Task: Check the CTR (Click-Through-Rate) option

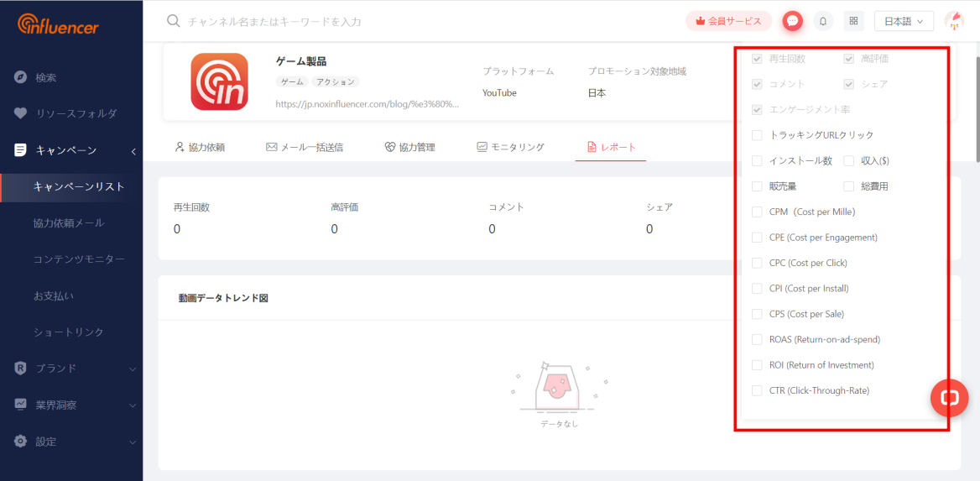Action: tap(757, 391)
